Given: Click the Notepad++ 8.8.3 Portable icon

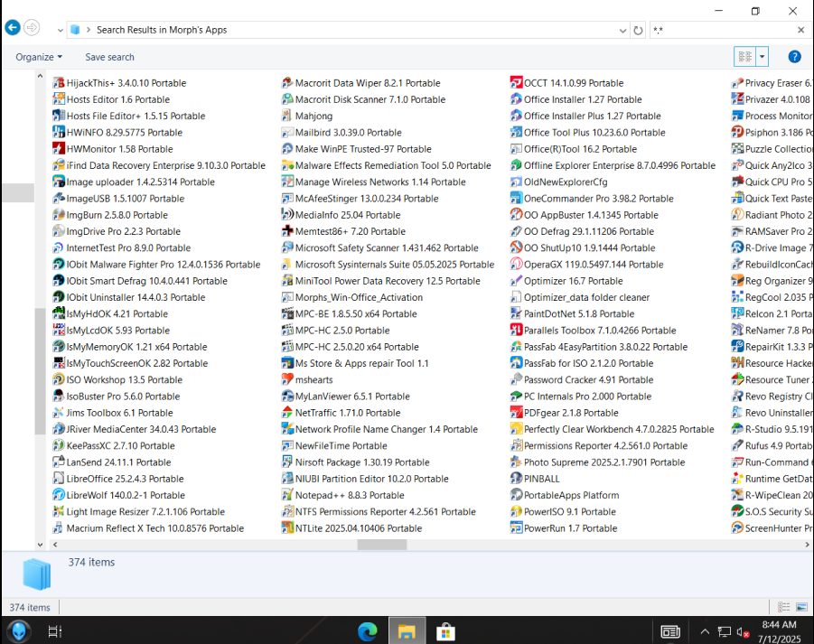Looking at the screenshot, I should click(287, 495).
